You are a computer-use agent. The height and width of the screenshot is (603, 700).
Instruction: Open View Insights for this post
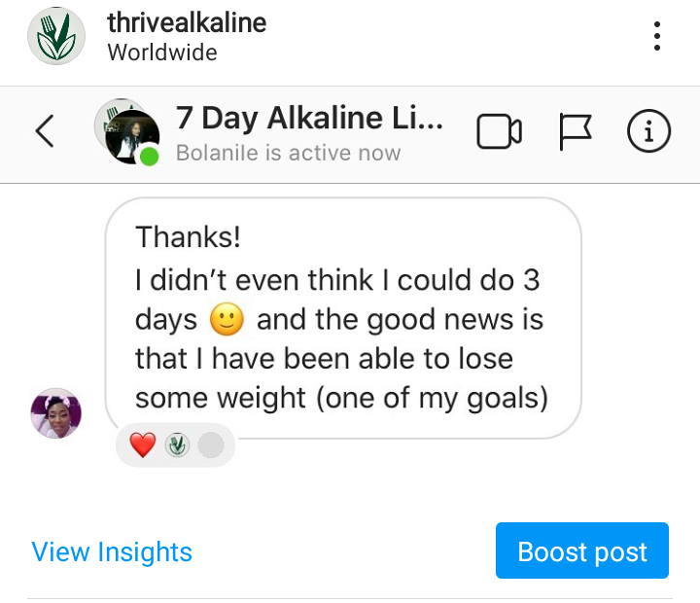[112, 552]
